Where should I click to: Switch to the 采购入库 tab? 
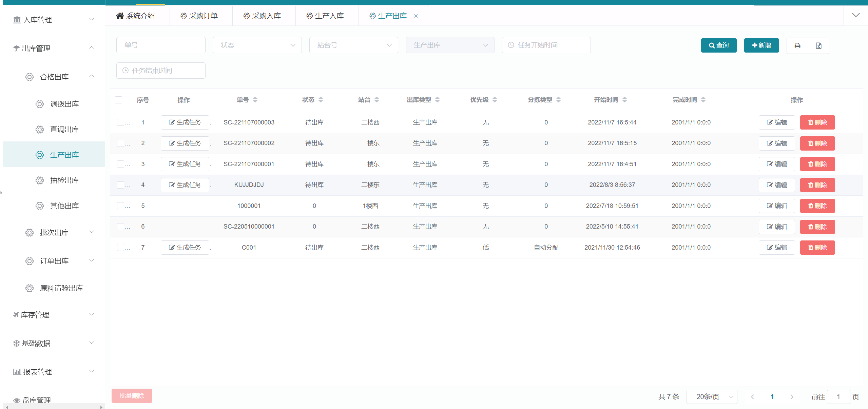(264, 16)
